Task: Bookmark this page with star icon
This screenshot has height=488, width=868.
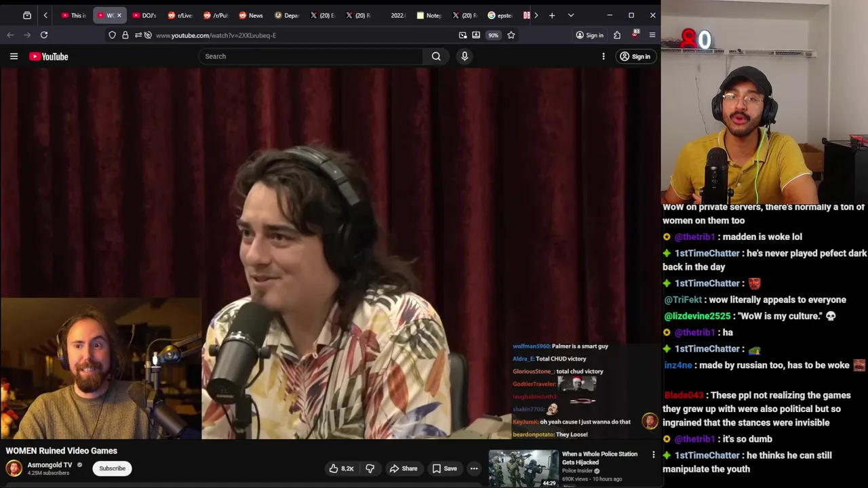Action: coord(511,35)
